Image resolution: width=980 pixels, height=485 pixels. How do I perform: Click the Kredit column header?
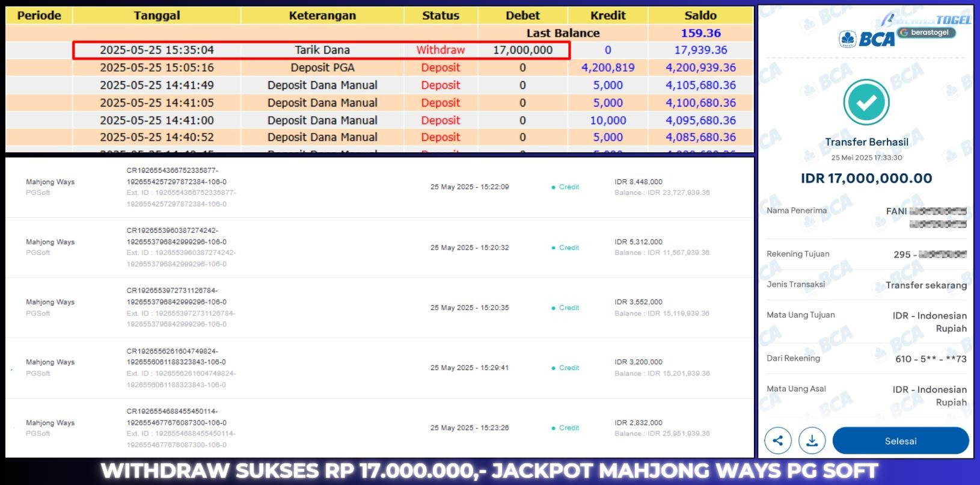tap(608, 16)
